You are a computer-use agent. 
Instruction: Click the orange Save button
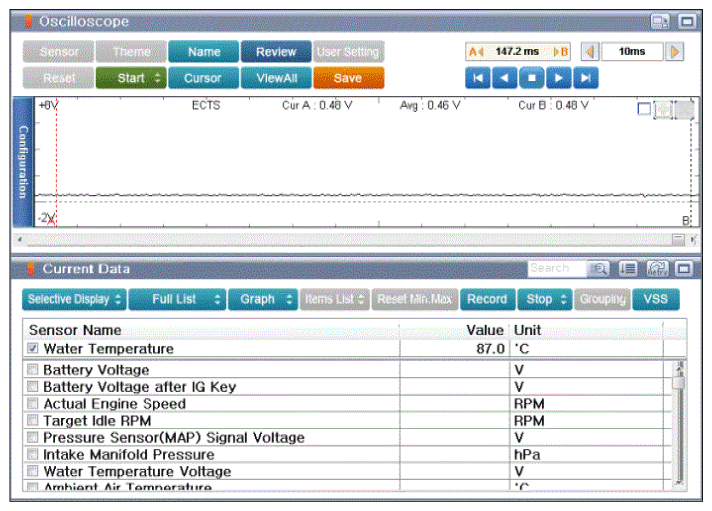point(348,77)
